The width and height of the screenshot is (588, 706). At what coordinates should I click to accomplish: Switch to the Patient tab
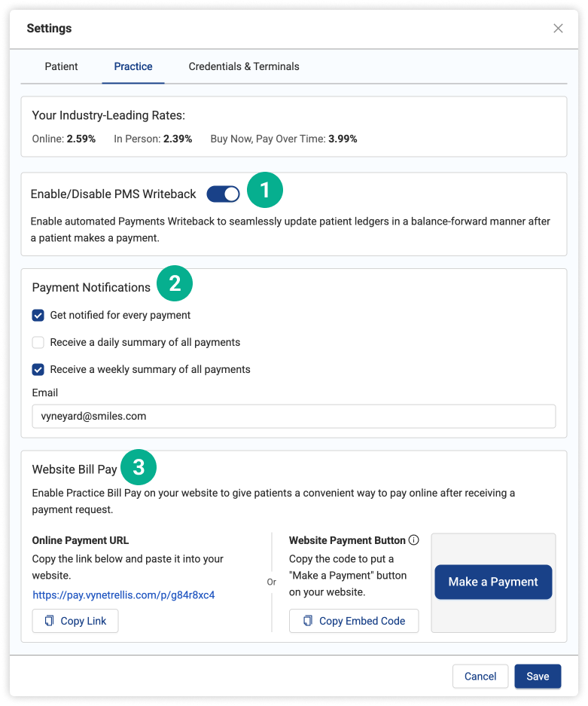[x=61, y=66]
